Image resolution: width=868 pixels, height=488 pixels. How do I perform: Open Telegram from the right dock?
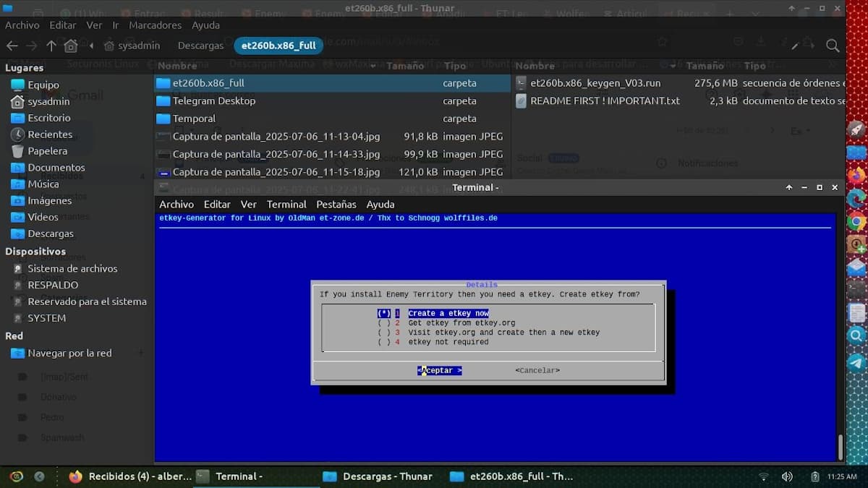pyautogui.click(x=856, y=362)
